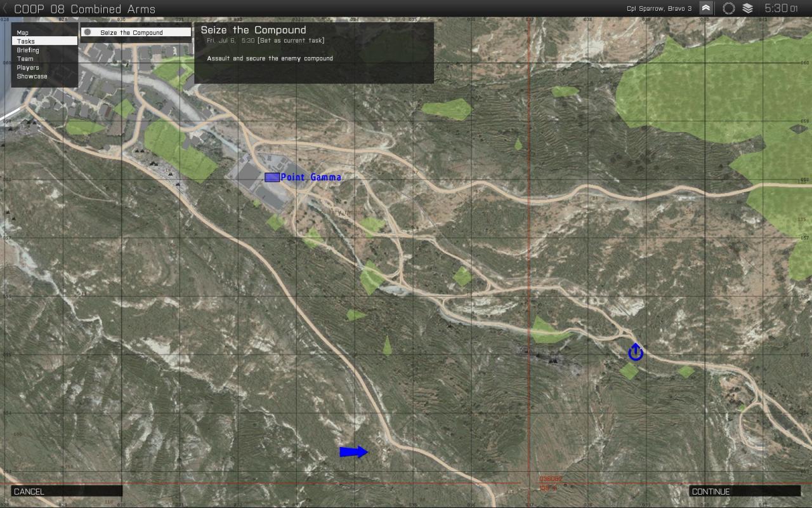View the Players list
Image resolution: width=812 pixels, height=508 pixels.
[x=44, y=67]
